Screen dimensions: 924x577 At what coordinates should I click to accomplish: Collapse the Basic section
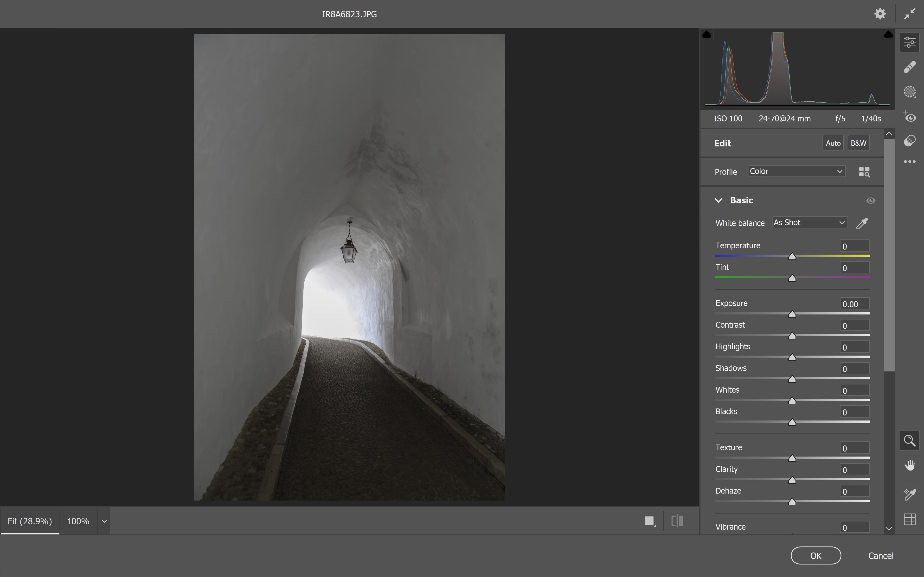click(x=718, y=201)
